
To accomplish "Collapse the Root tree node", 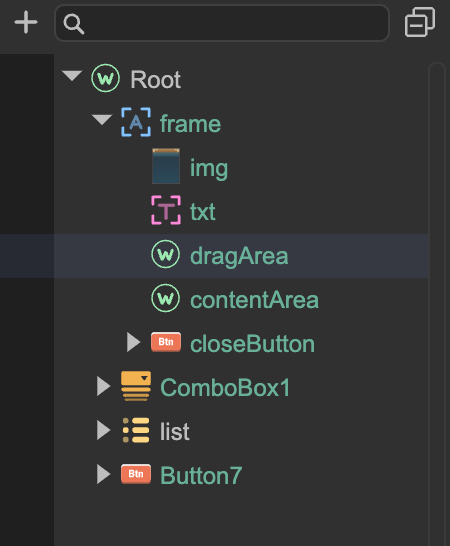I will coord(72,76).
